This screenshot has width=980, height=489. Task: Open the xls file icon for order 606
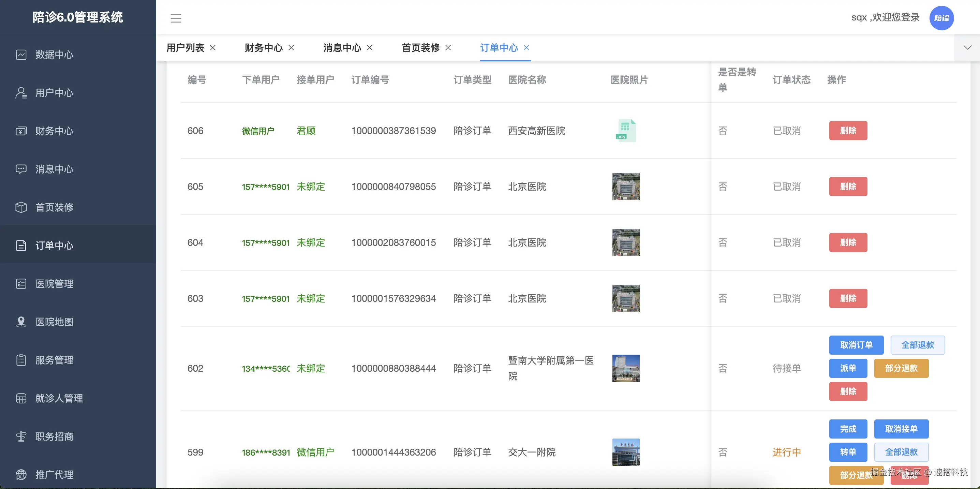[x=626, y=130]
